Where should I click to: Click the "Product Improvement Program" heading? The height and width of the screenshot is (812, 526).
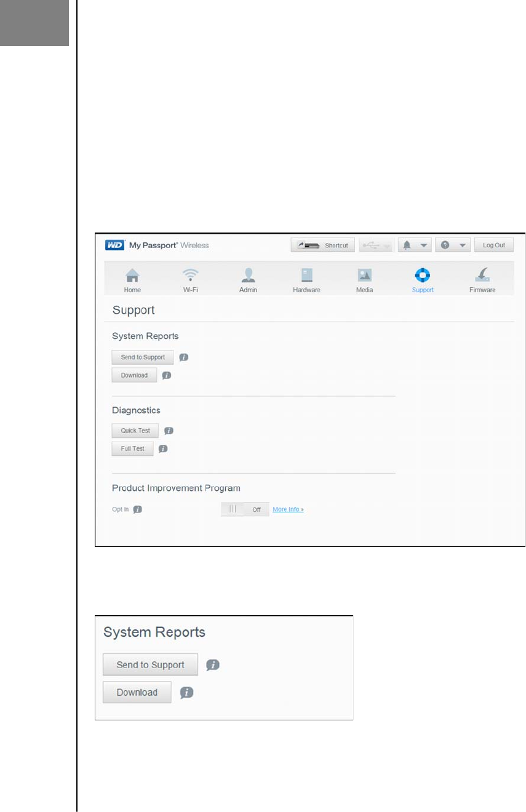coord(176,488)
